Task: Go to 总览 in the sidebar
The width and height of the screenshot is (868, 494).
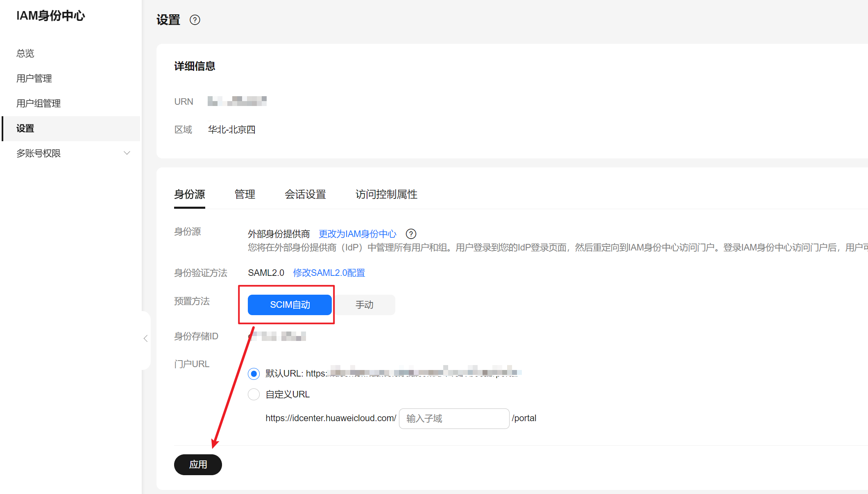Action: (x=25, y=54)
